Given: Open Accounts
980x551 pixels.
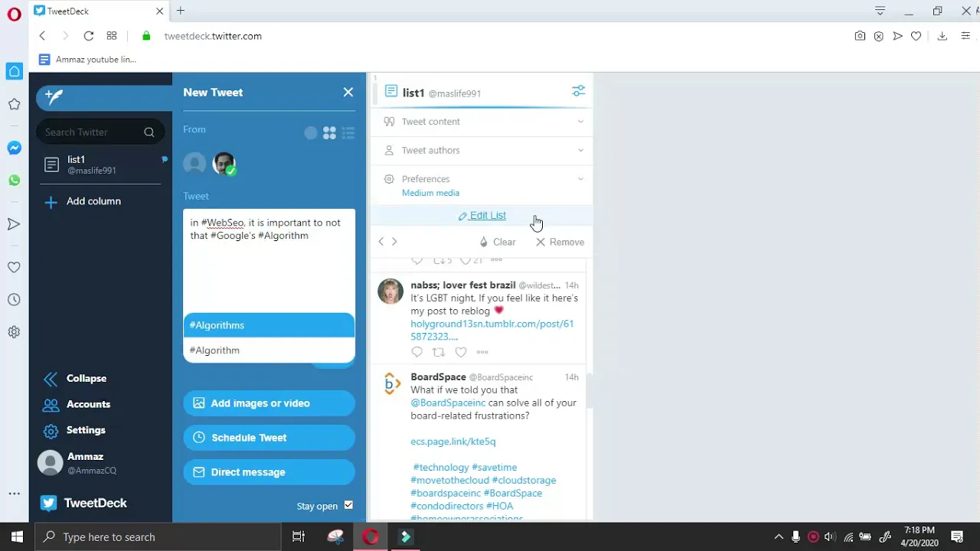Looking at the screenshot, I should tap(77, 404).
